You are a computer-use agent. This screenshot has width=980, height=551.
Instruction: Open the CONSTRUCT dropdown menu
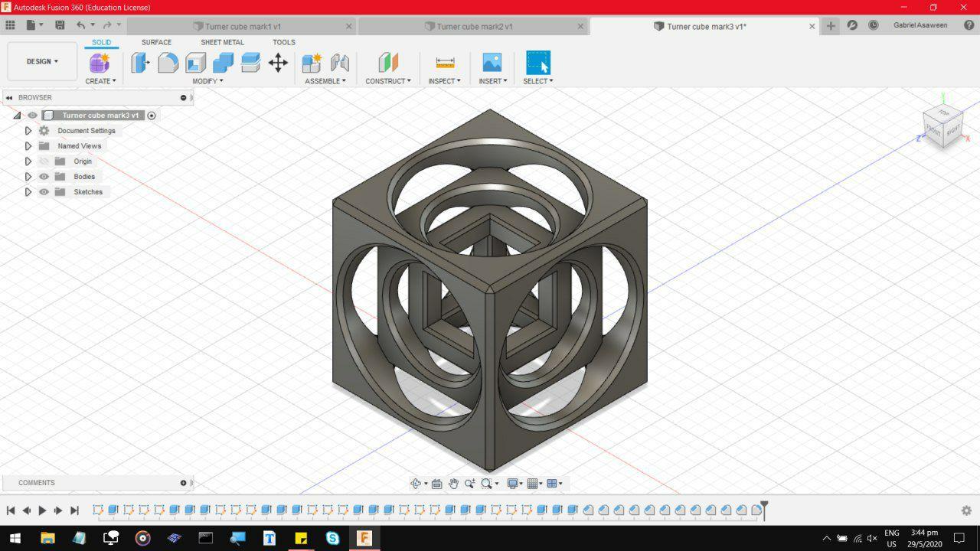(388, 81)
